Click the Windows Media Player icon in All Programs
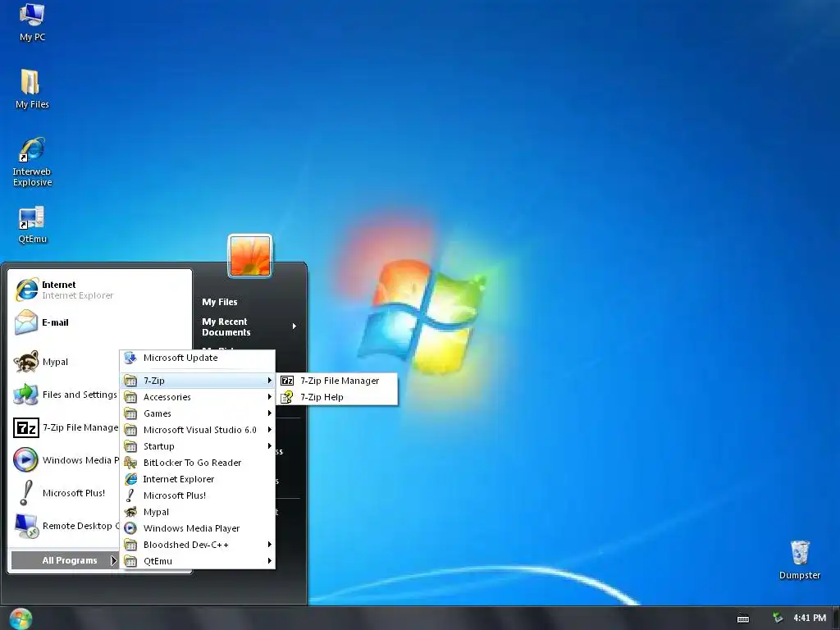The width and height of the screenshot is (840, 630). pos(130,528)
